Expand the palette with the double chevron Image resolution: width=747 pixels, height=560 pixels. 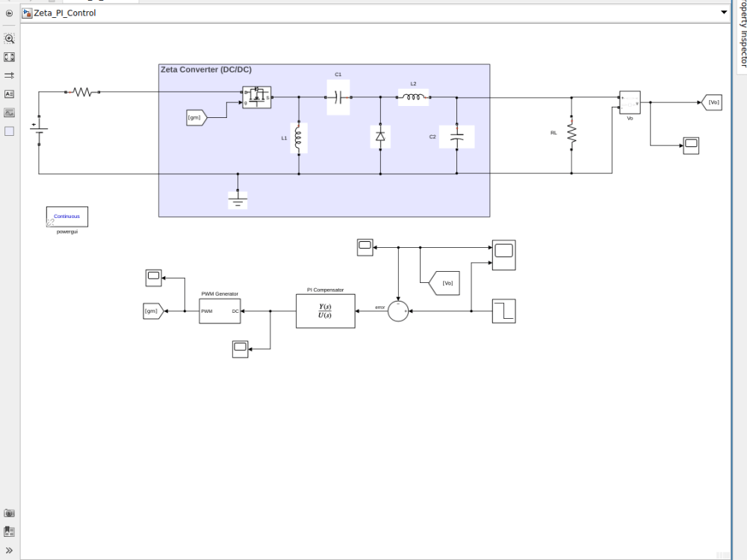9,550
